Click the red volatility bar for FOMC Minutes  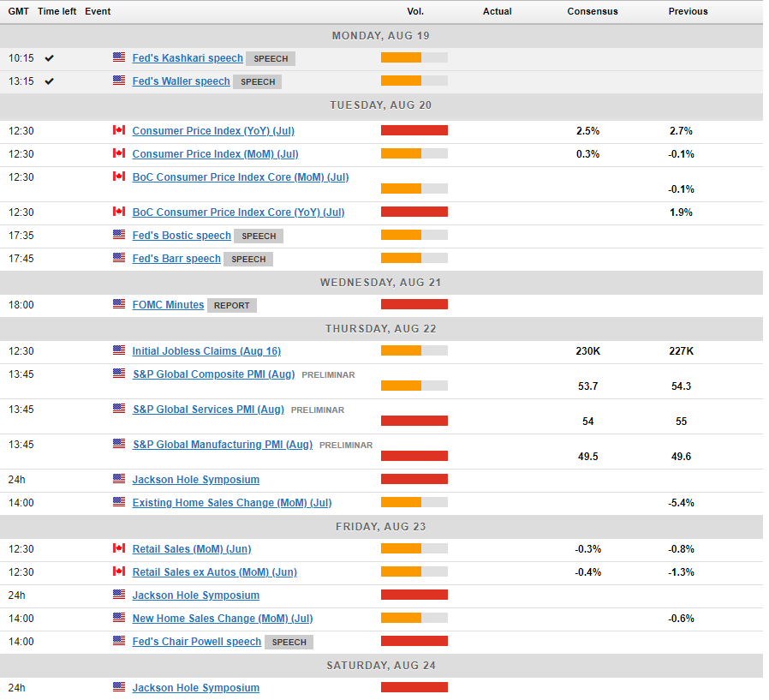click(x=414, y=304)
